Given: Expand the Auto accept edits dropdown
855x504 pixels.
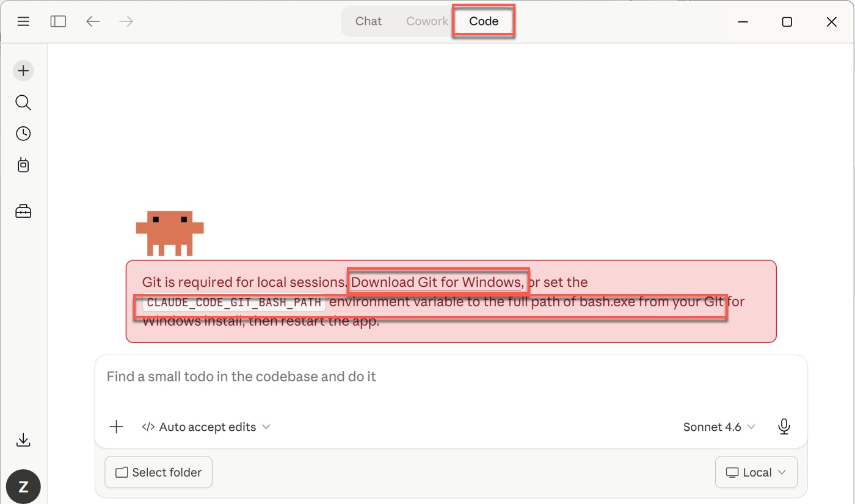Looking at the screenshot, I should click(206, 427).
